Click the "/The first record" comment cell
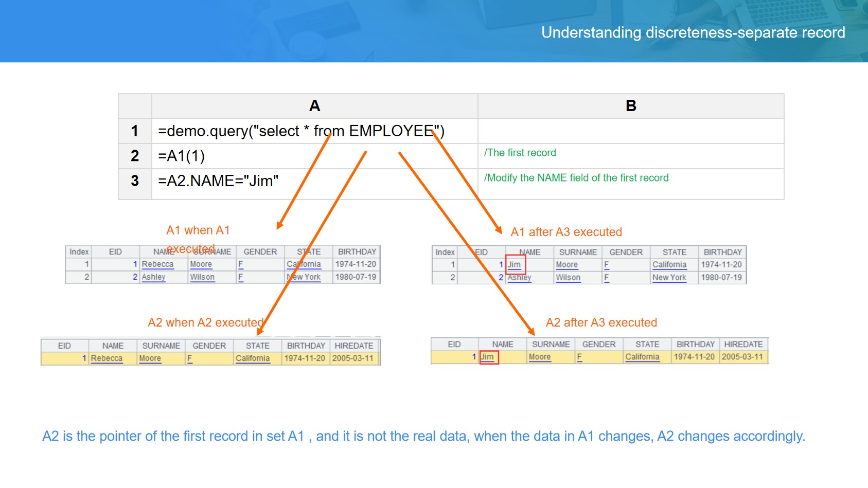This screenshot has height=488, width=868. point(520,153)
